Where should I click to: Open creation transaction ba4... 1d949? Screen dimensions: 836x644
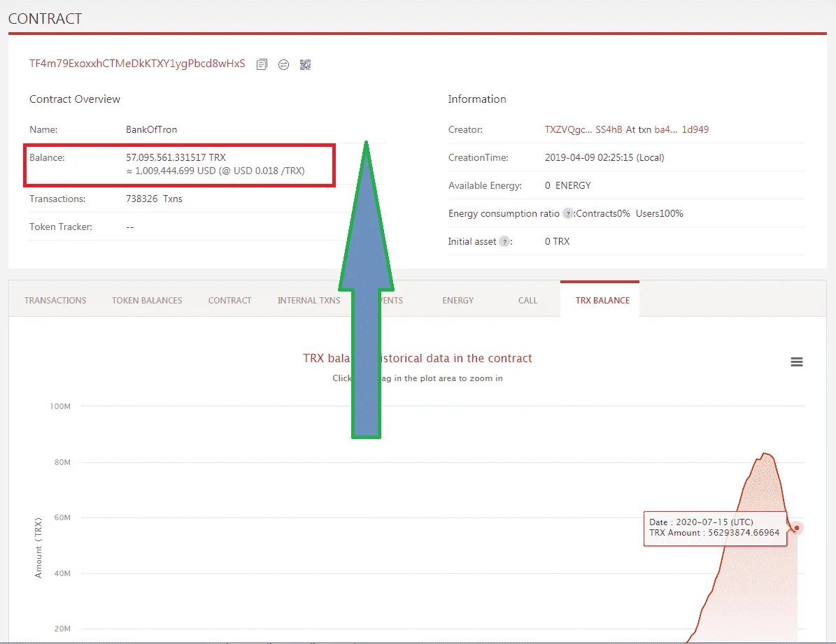click(x=681, y=129)
